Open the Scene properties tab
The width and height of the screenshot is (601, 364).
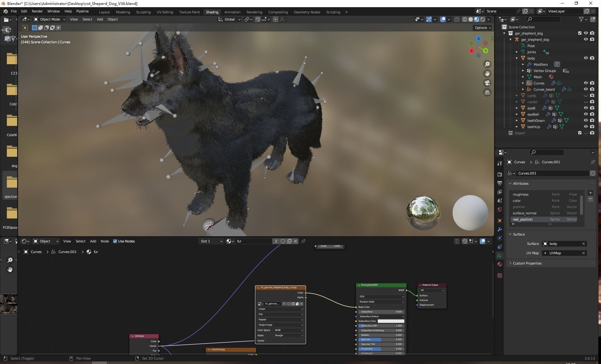(x=500, y=200)
